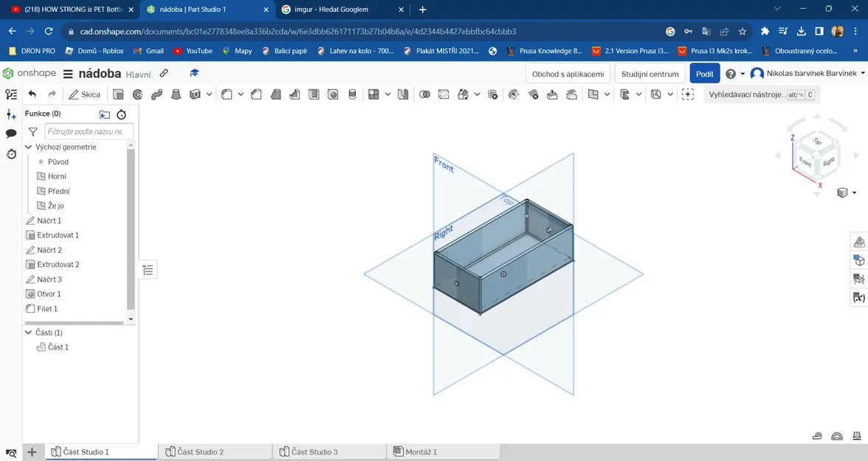The width and height of the screenshot is (868, 461).
Task: Select the Rib tool
Action: (294, 94)
